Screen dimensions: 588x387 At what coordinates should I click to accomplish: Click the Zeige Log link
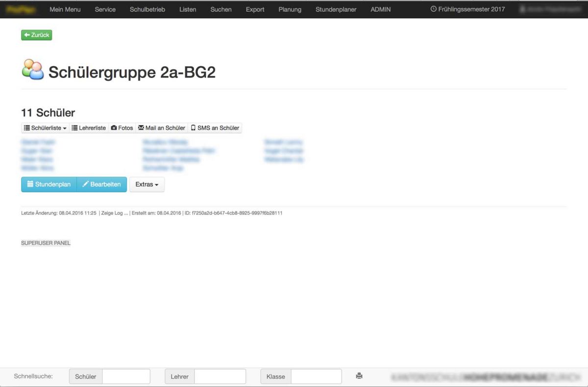[114, 213]
